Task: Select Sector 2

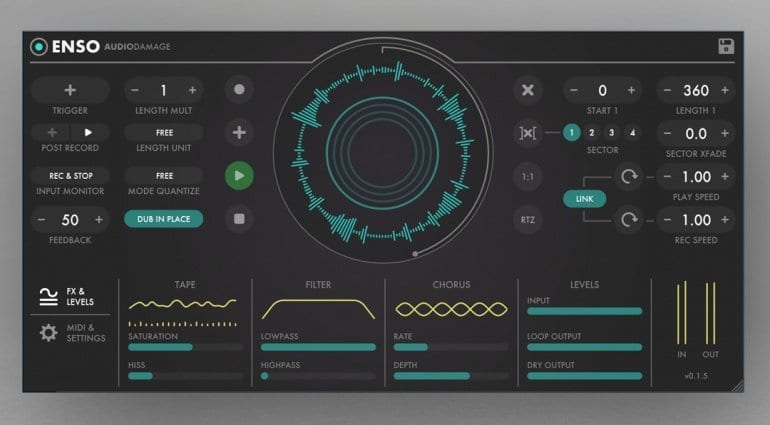Action: coord(592,133)
